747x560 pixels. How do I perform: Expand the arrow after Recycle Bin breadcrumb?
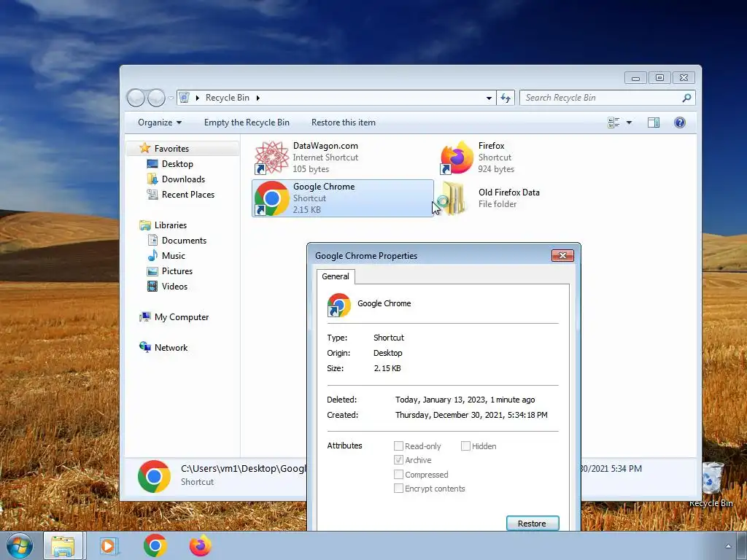tap(258, 98)
